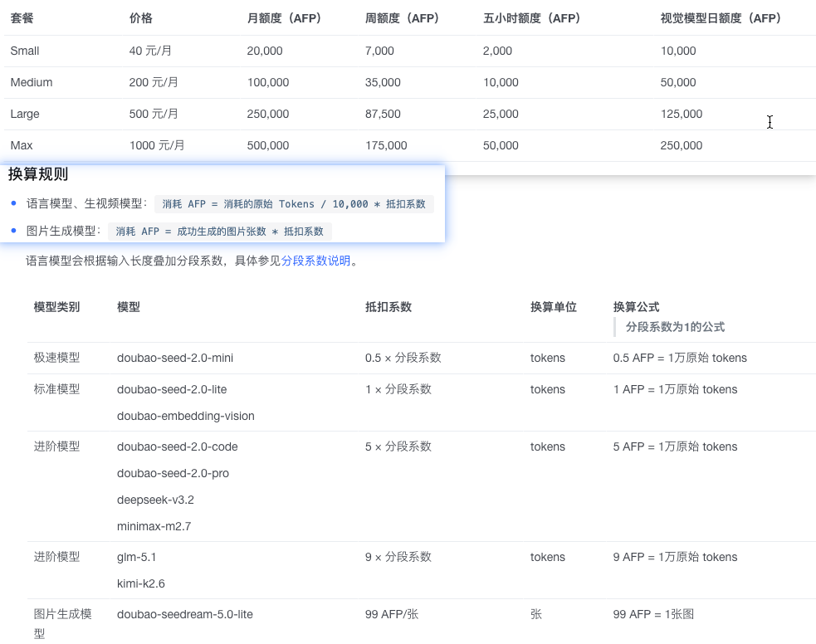Click 0.5 AFP = 1万原始 tokens formula
This screenshot has width=816, height=644.
click(680, 358)
